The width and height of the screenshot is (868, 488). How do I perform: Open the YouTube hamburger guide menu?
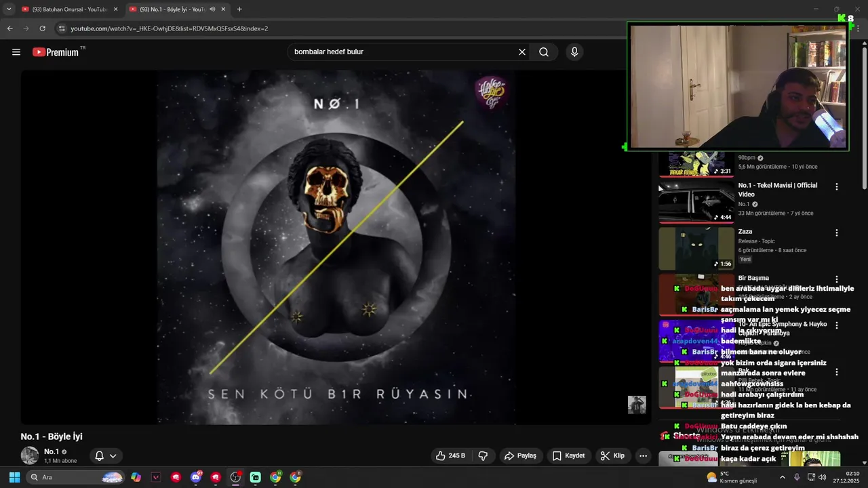(x=16, y=52)
